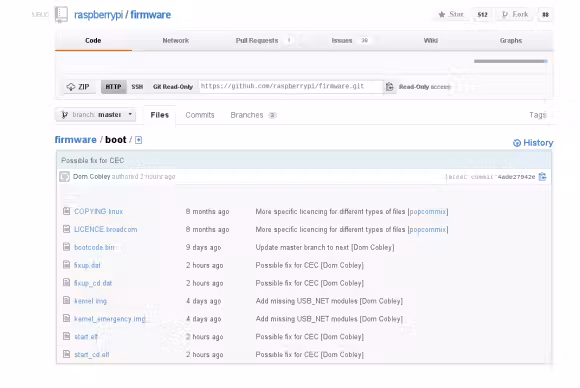Download the repository as ZIP
This screenshot has height=388, width=580.
tap(78, 87)
